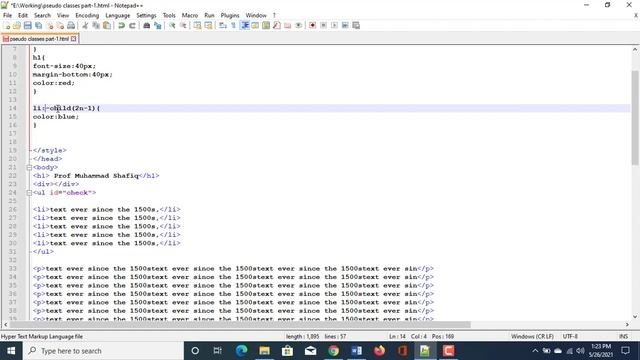This screenshot has width=640, height=360.
Task: Click the Paste toolbar icon
Action: coord(107,25)
